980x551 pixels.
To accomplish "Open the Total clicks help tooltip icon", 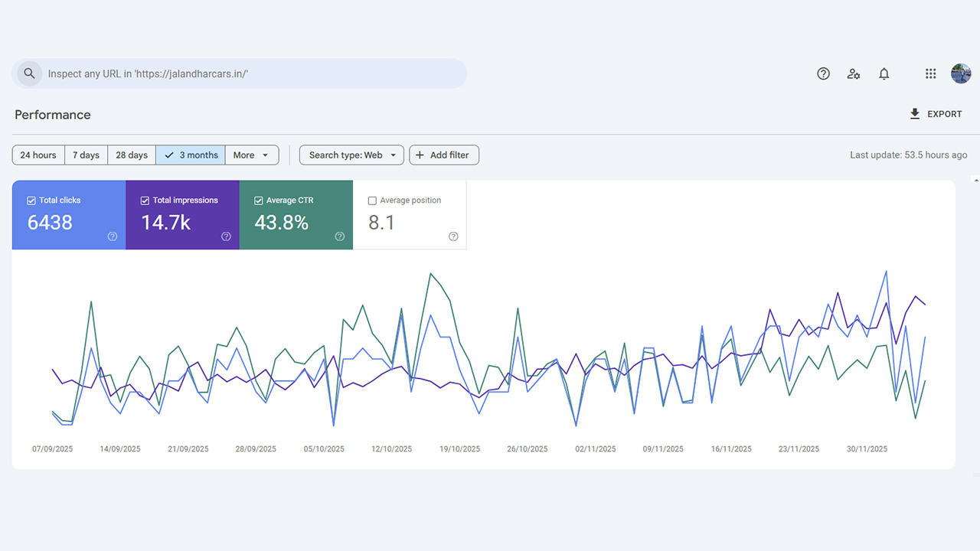I will 112,236.
